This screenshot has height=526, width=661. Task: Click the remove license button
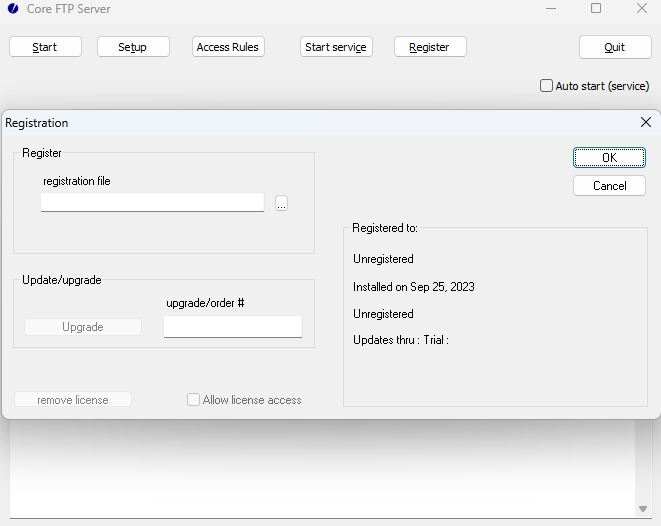pos(73,400)
